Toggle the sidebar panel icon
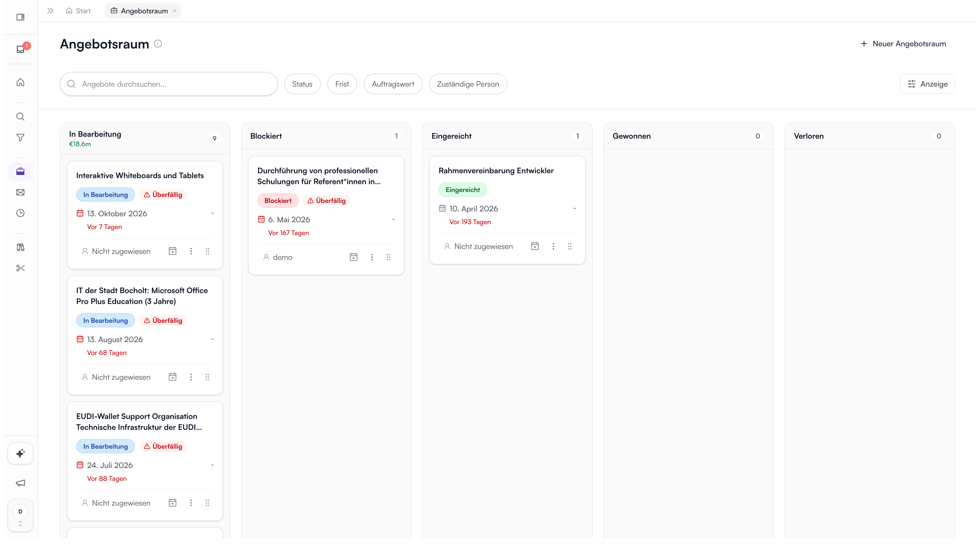The image size is (980, 547). pyautogui.click(x=20, y=17)
